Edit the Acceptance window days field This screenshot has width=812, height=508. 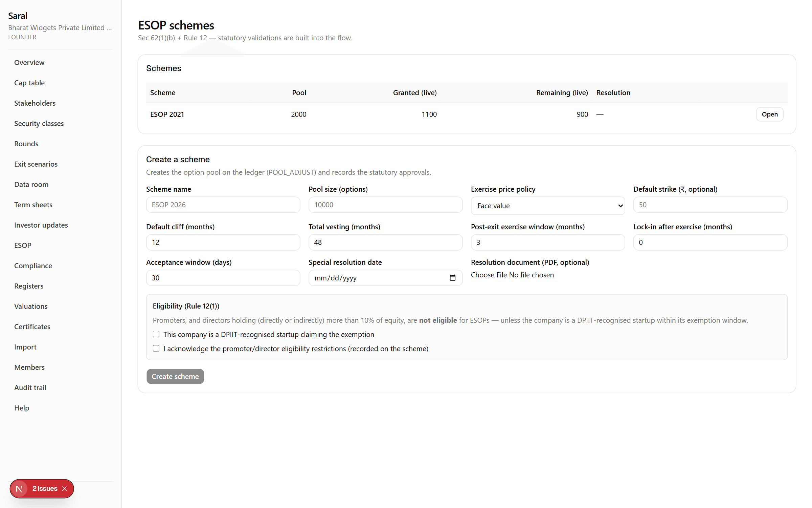(223, 278)
